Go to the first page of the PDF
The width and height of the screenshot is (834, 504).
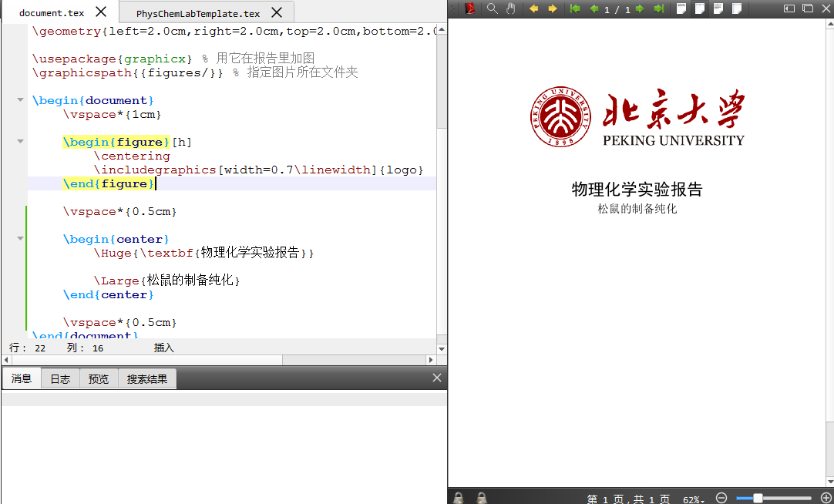(x=576, y=9)
